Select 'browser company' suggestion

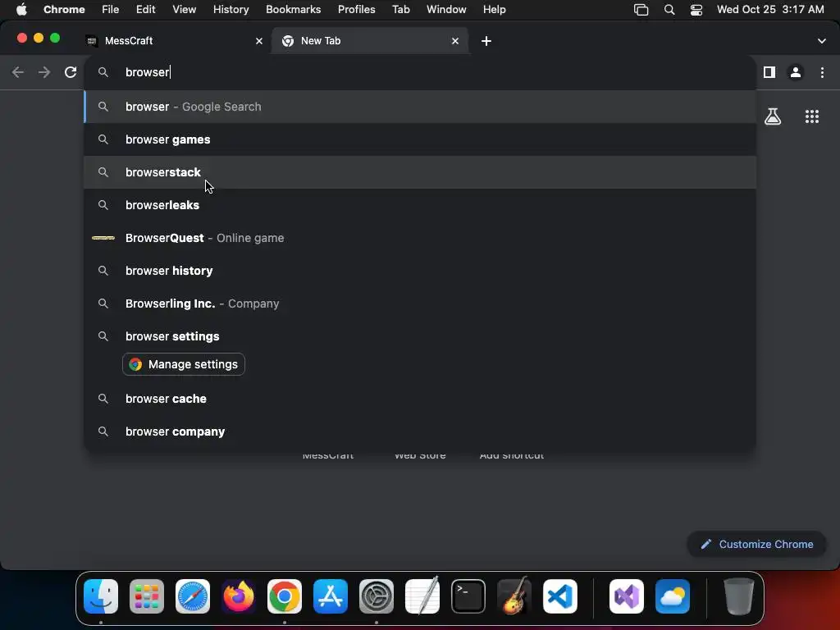point(419,431)
